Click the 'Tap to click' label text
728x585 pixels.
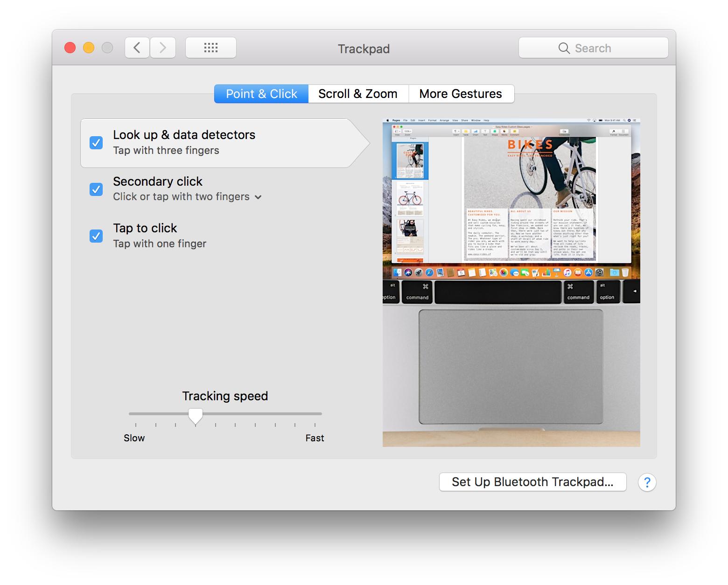tap(145, 228)
